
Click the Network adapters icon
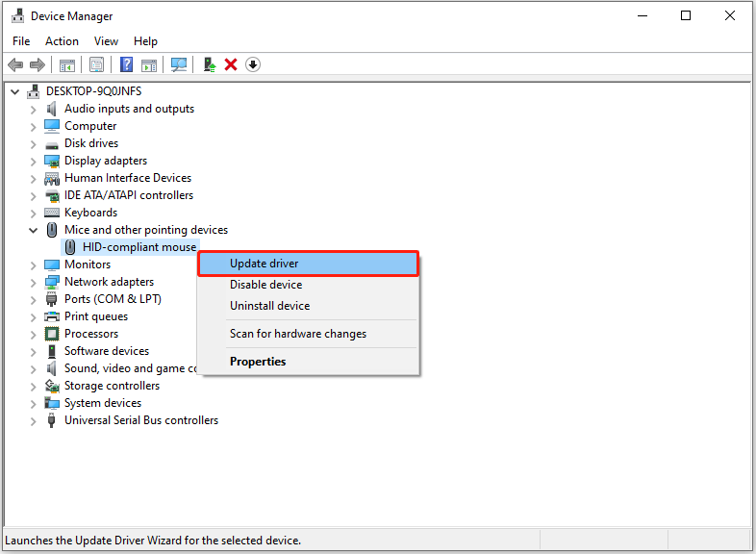pos(52,282)
